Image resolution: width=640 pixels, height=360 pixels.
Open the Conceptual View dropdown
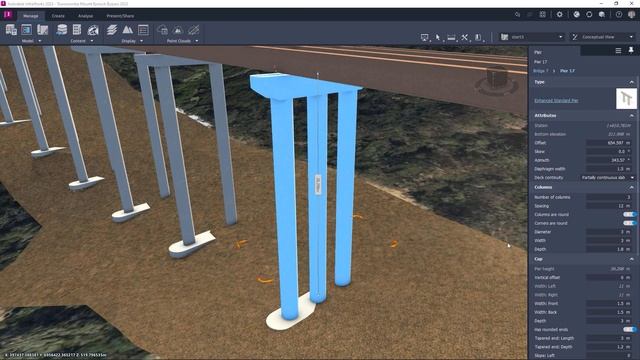tap(603, 37)
